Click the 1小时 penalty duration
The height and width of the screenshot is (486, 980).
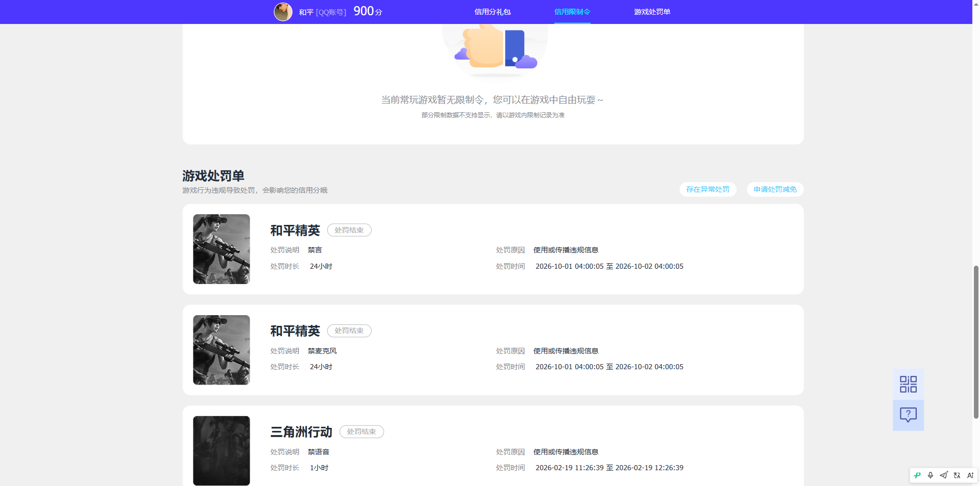[x=319, y=468]
